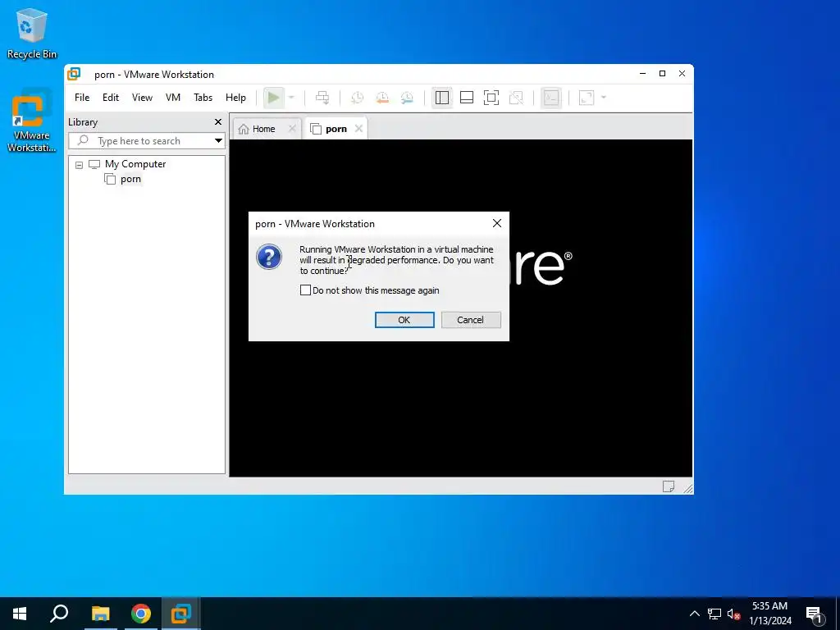
Task: Open the VM menu
Action: (172, 98)
